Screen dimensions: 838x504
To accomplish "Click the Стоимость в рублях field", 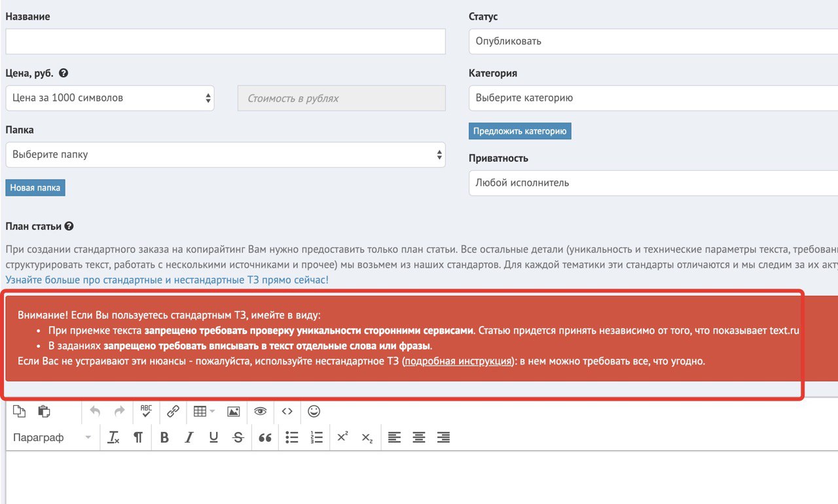I will (341, 98).
